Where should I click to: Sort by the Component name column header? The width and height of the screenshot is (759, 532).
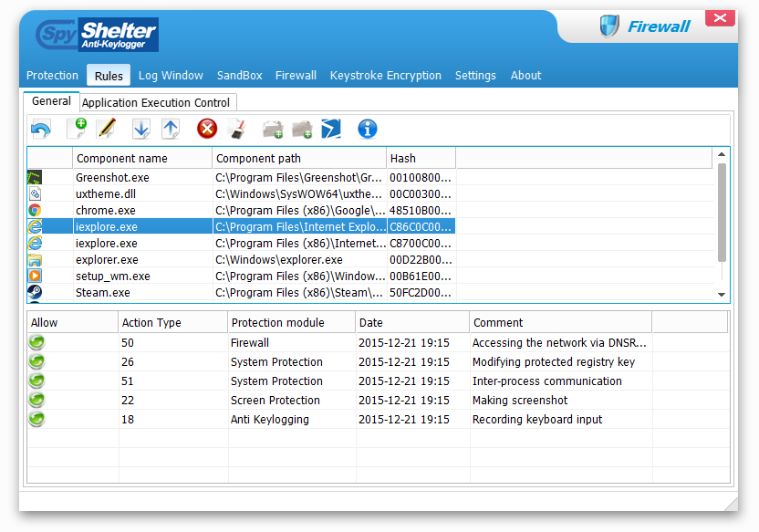click(x=142, y=158)
